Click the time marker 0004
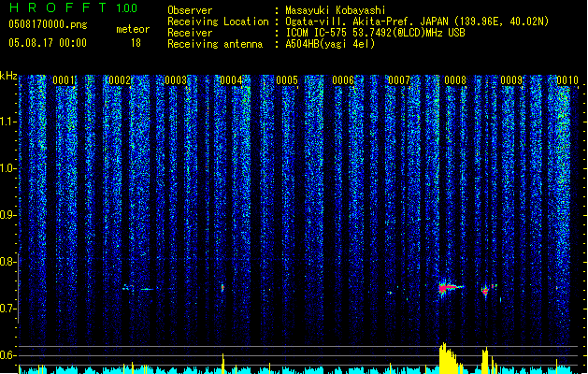Image resolution: width=588 pixels, height=374 pixels. 232,79
